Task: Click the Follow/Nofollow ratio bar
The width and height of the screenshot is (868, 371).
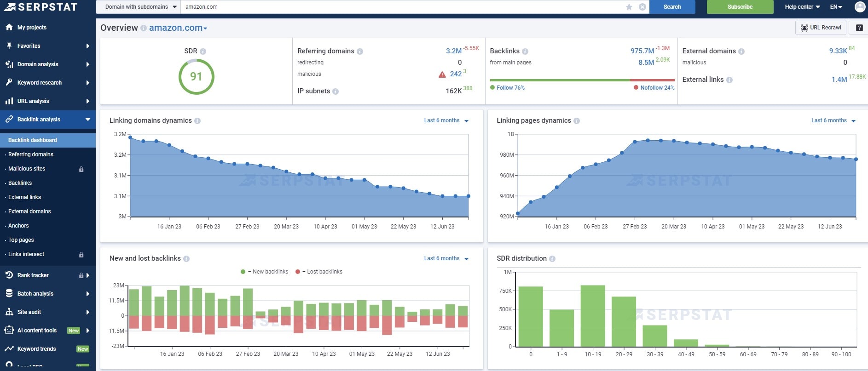Action: 582,80
